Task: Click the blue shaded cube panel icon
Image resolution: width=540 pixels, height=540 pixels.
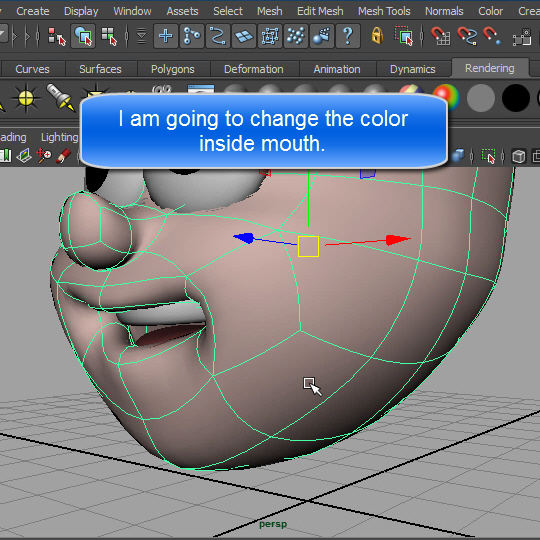Action: [x=458, y=156]
